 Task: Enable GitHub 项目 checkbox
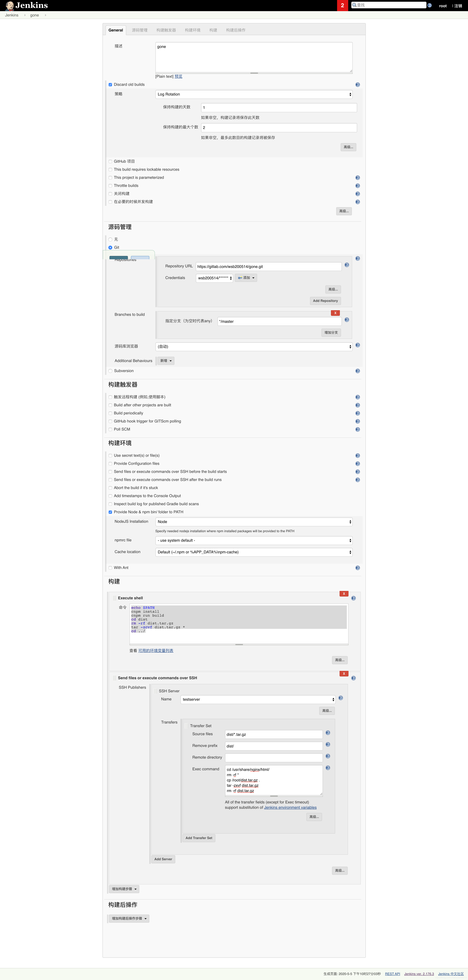(110, 162)
